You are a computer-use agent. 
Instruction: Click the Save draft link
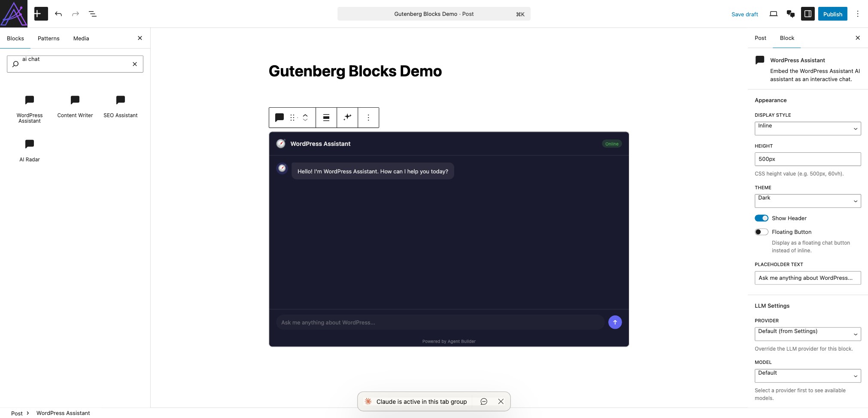pos(744,14)
